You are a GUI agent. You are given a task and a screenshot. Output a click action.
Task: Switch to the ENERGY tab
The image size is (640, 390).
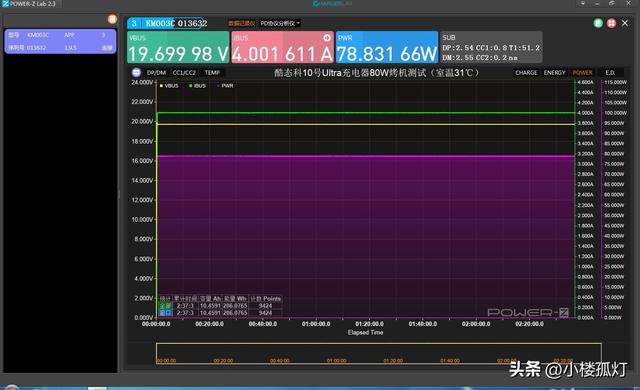(555, 73)
